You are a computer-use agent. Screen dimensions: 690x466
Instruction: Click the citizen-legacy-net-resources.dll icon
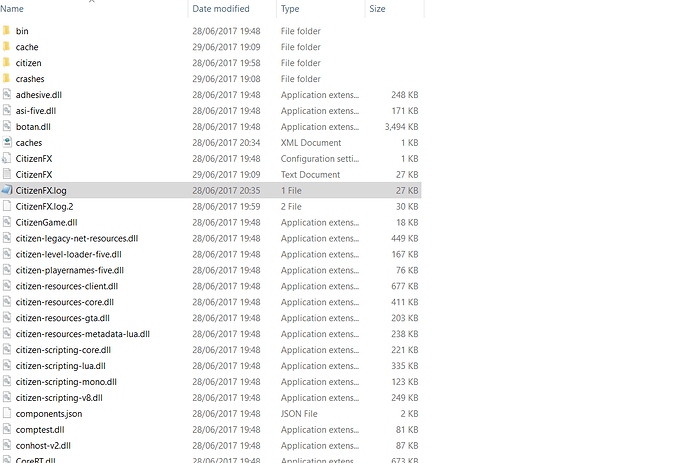7,238
